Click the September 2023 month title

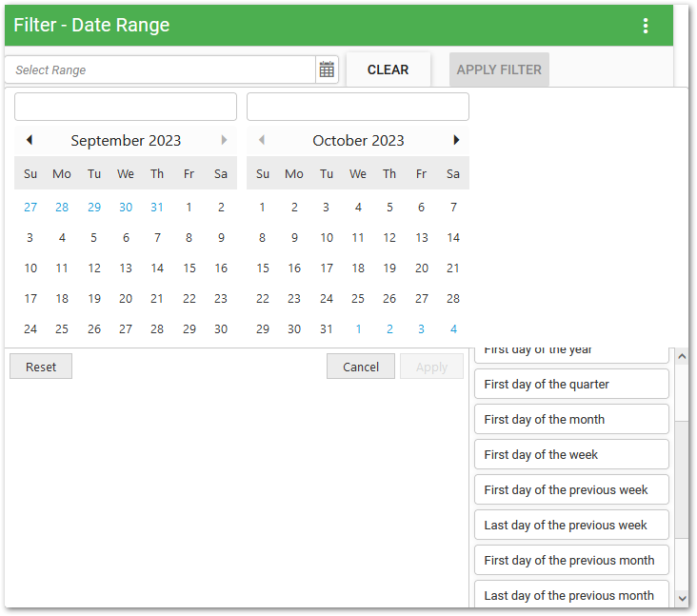pos(126,141)
